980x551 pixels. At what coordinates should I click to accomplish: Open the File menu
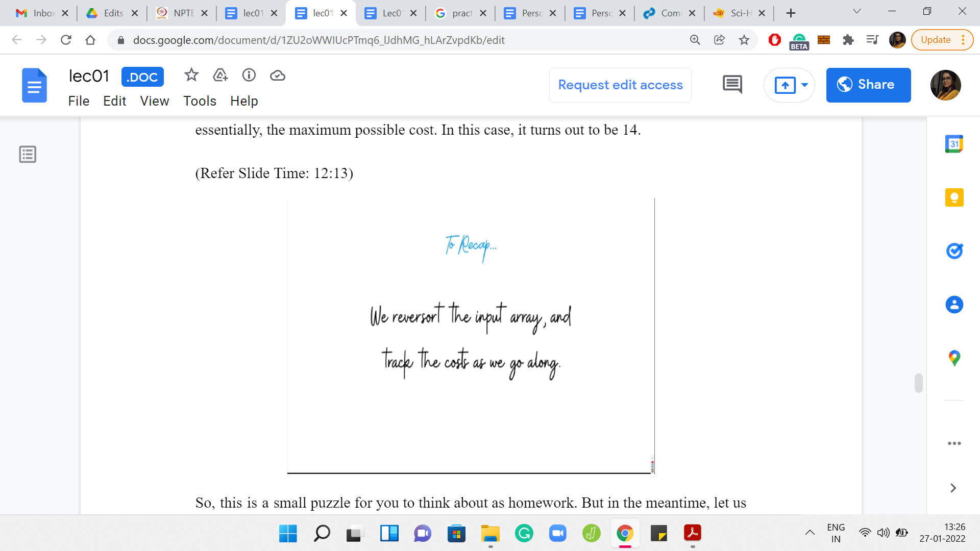coord(79,101)
